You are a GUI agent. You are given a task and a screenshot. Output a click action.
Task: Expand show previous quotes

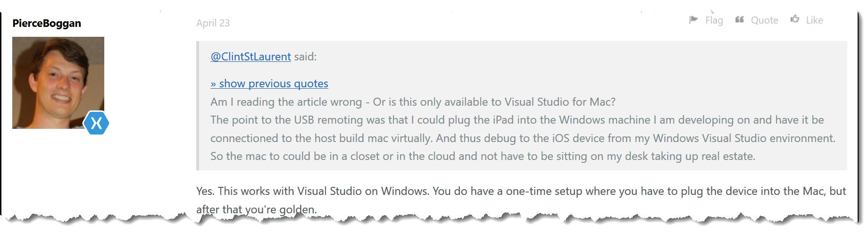coord(269,84)
